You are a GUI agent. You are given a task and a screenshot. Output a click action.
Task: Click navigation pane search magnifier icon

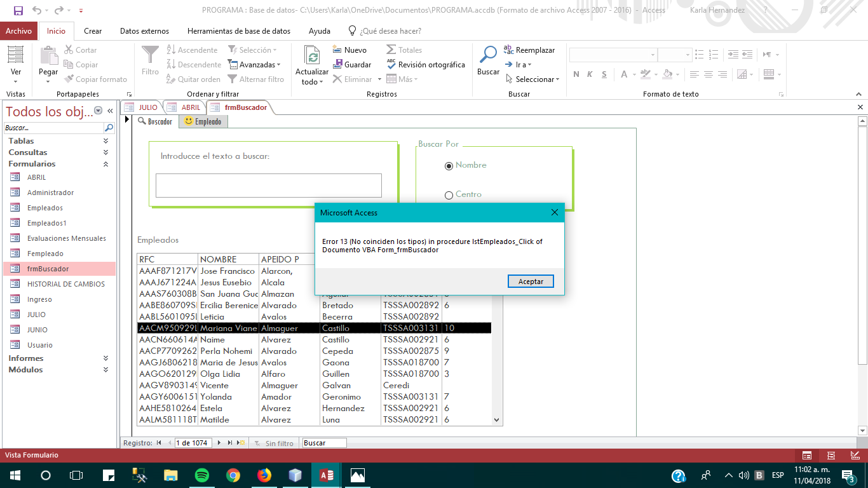(x=109, y=128)
